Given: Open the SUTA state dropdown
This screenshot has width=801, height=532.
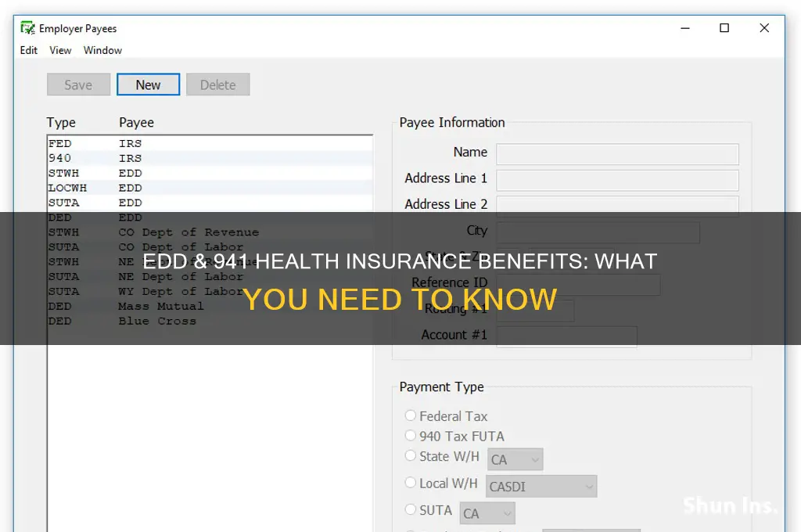Looking at the screenshot, I should [488, 513].
